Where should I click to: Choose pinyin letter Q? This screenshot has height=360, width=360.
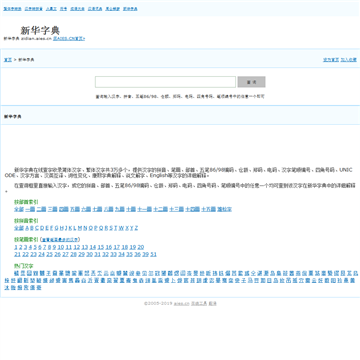100,228
